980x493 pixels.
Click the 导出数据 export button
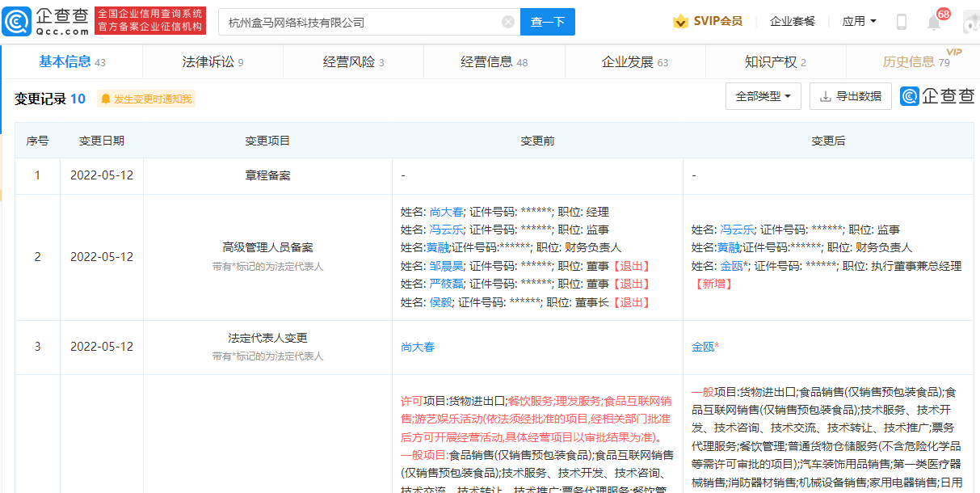[851, 96]
